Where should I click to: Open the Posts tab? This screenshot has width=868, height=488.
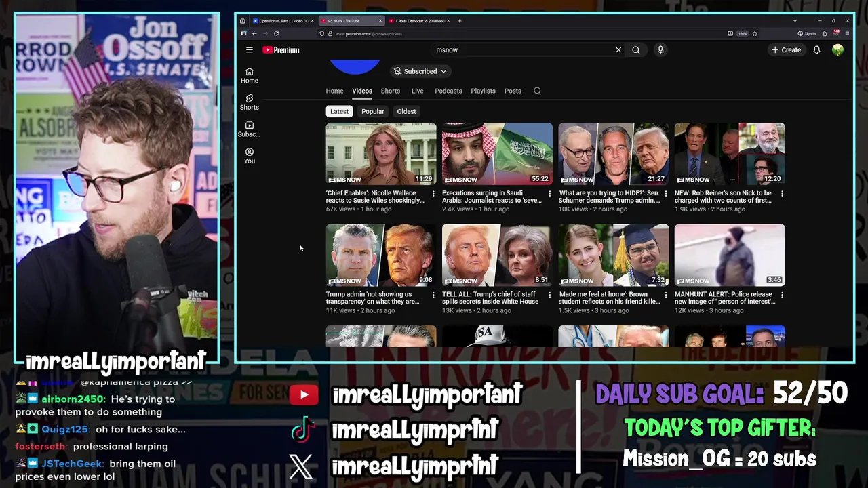coord(513,91)
